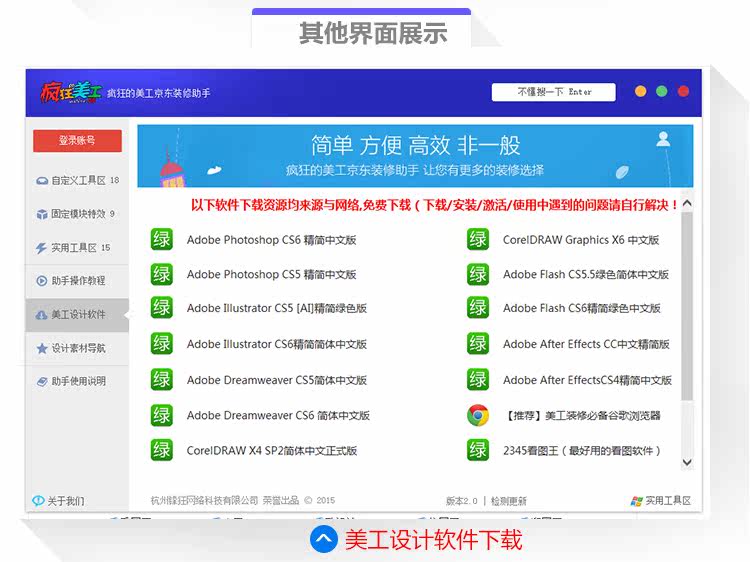Click green icon beside CorelDRAW Graphics X6
This screenshot has height=562, width=750.
click(x=478, y=239)
